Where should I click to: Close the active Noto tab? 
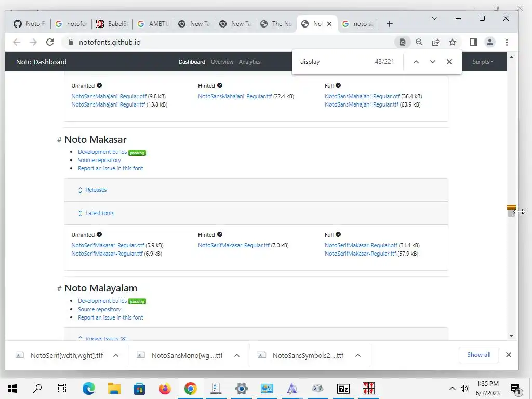(329, 24)
